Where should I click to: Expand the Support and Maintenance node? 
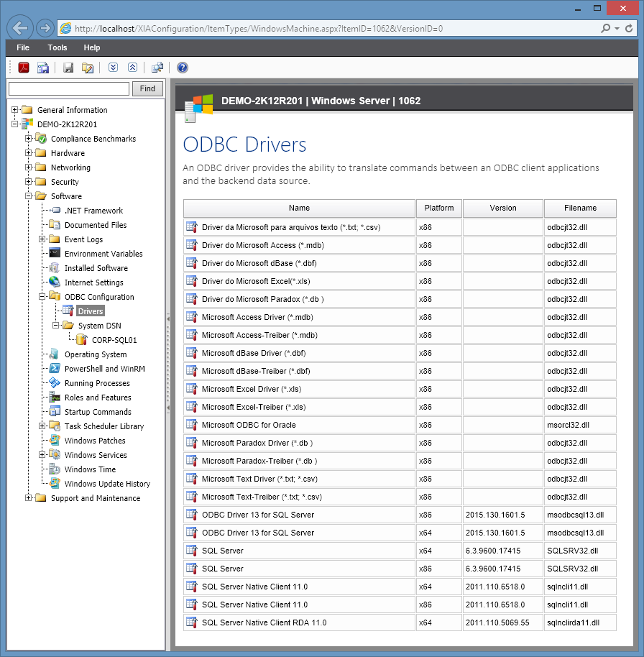28,497
